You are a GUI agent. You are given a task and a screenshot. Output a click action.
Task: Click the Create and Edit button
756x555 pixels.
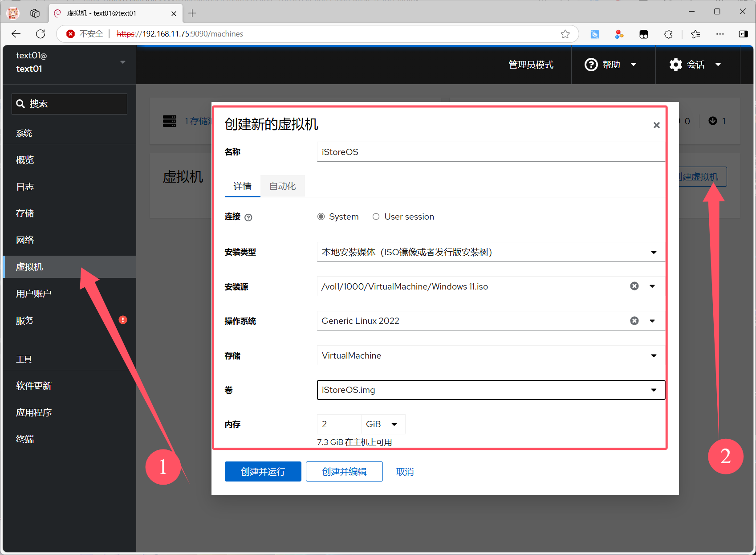(344, 472)
